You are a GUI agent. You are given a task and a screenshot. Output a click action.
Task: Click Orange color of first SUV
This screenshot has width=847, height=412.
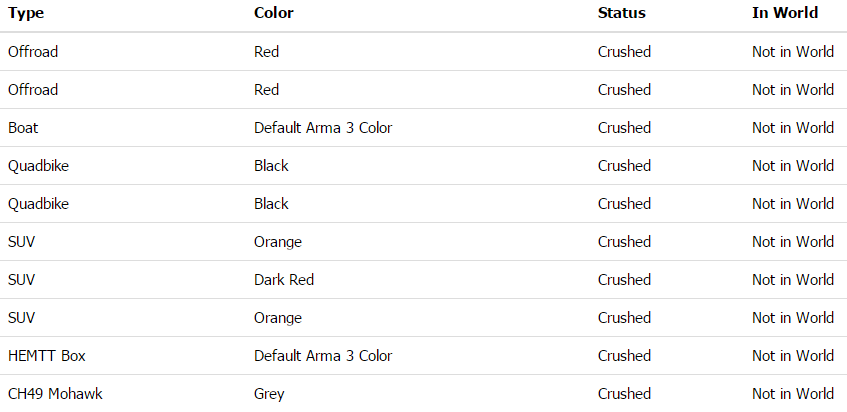pos(278,242)
